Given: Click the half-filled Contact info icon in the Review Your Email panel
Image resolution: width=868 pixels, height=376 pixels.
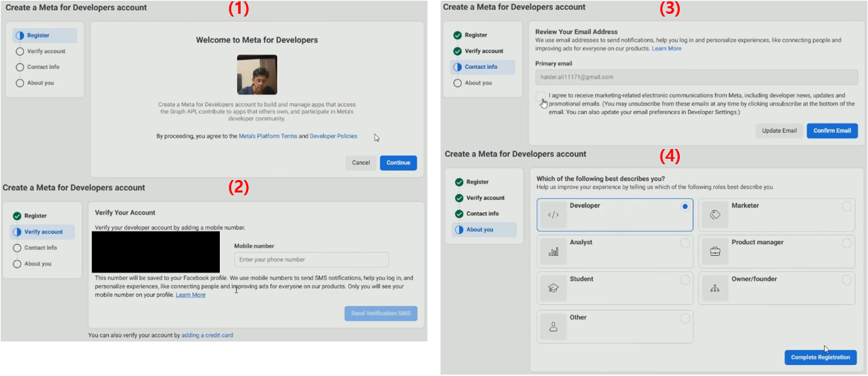Looking at the screenshot, I should tap(458, 67).
